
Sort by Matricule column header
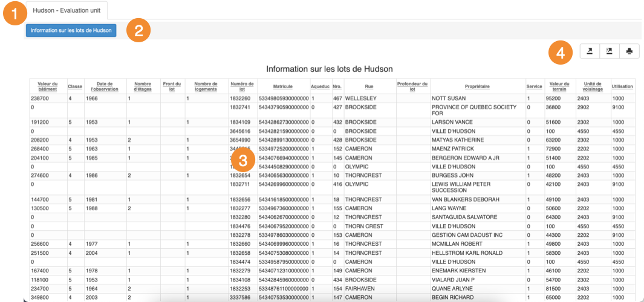[x=283, y=86]
